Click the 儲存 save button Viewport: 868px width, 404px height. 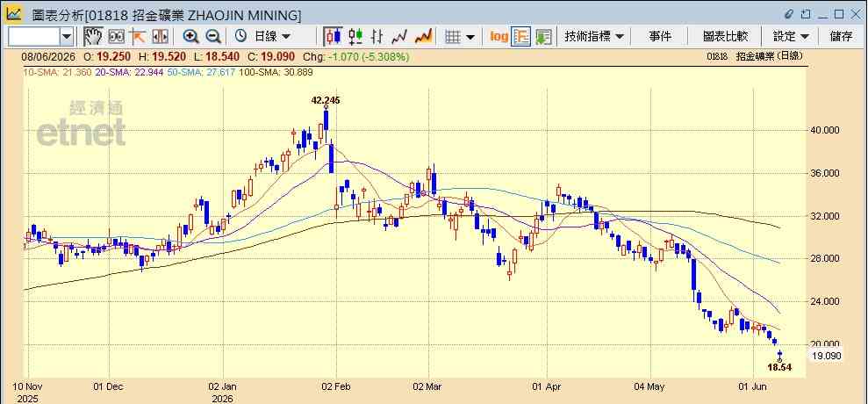tap(841, 37)
